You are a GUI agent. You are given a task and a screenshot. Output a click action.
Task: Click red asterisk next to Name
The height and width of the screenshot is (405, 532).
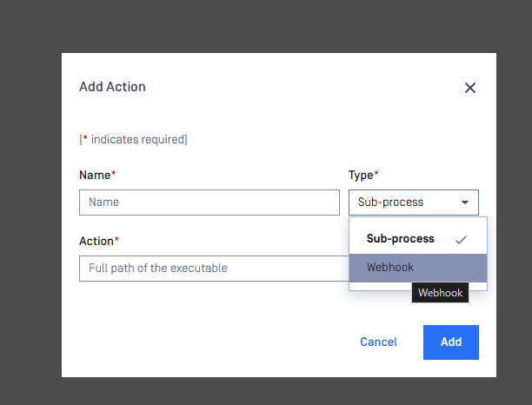114,173
